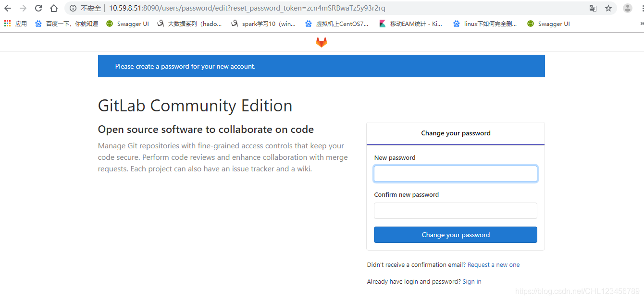644x300 pixels.
Task: Open the Apps shortcut in bookmarks bar
Action: 15,24
